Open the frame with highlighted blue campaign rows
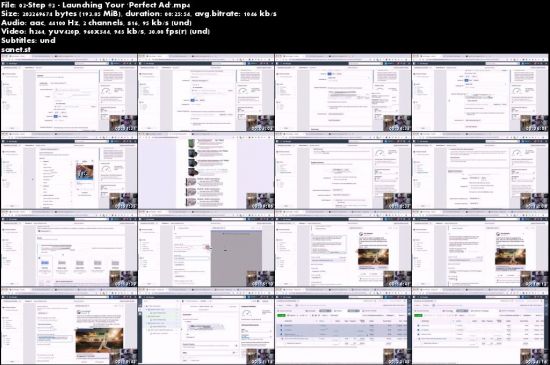The width and height of the screenshot is (550, 365). click(x=343, y=326)
